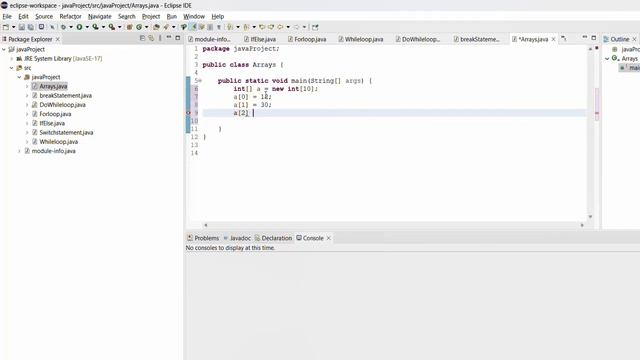640x360 pixels.
Task: Click the External Tools run icon
Action: 111,27
